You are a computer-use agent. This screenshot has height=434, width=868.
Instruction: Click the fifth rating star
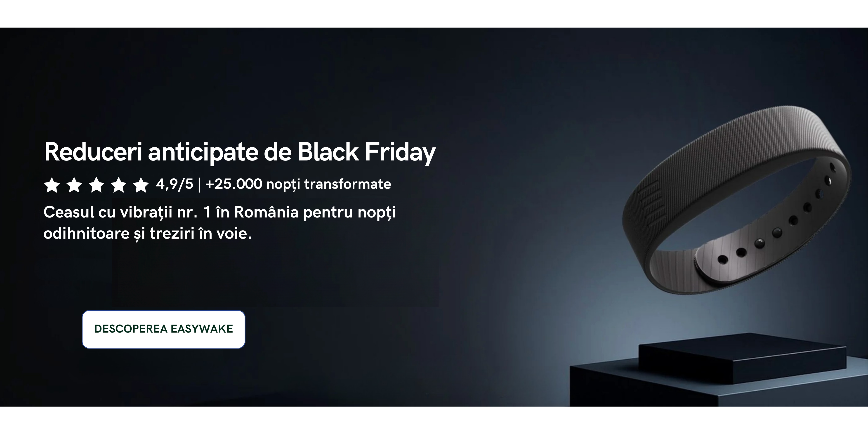pyautogui.click(x=141, y=185)
